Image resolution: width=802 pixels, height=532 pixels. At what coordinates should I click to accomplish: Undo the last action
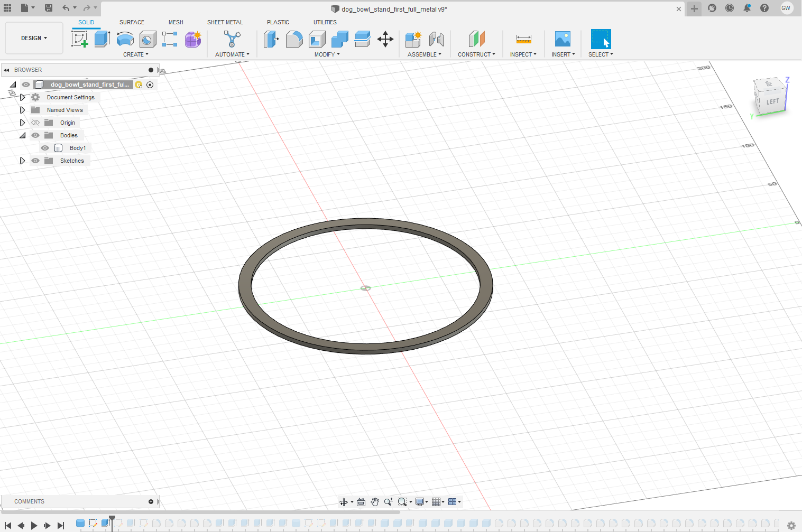coord(66,8)
